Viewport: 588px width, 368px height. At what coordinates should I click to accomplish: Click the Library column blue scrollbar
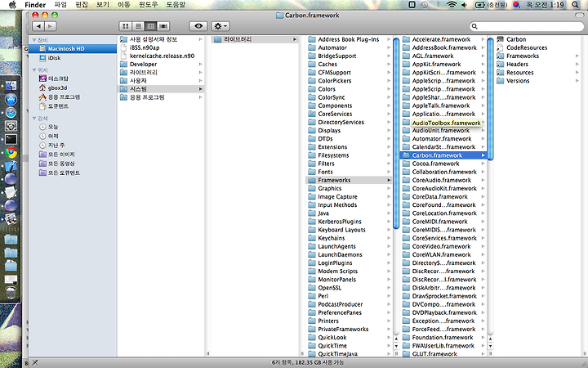click(396, 133)
